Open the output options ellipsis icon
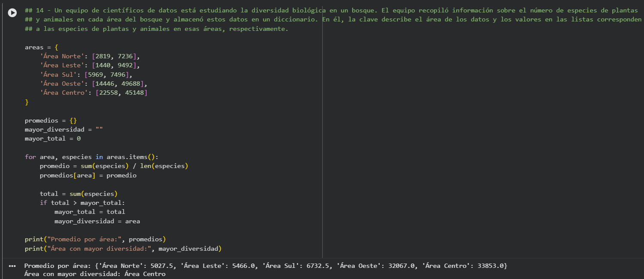Viewport: 644px width, 279px height. [12, 266]
